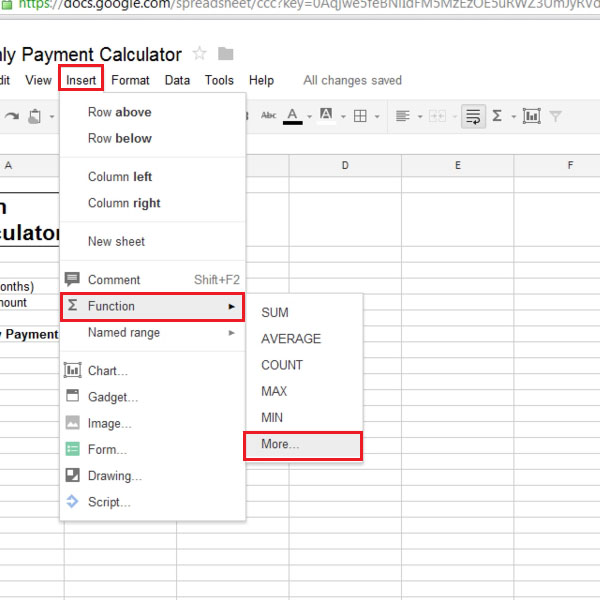This screenshot has width=600, height=600.
Task: Select column E header
Action: 458,165
